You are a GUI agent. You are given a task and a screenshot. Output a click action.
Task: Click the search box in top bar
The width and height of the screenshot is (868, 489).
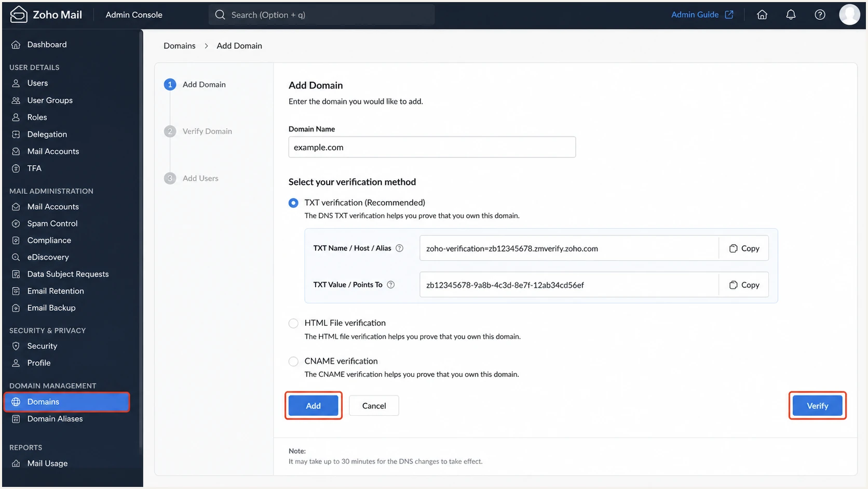[322, 15]
